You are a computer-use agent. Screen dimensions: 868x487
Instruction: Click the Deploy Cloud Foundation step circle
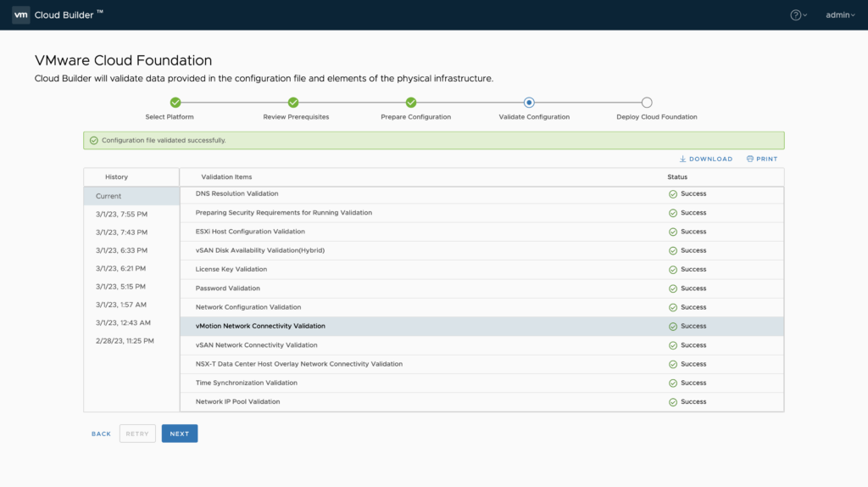click(647, 103)
